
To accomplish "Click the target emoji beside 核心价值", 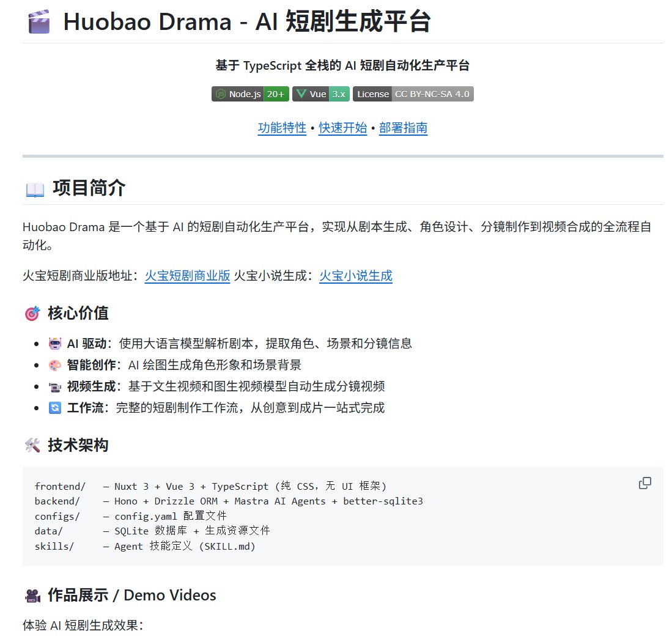I will tap(32, 314).
